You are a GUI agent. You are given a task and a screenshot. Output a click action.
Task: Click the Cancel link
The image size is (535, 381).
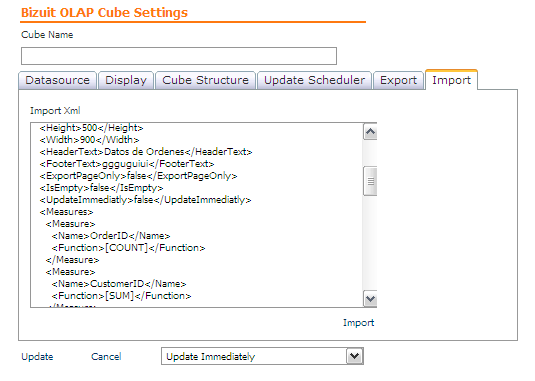pyautogui.click(x=106, y=357)
